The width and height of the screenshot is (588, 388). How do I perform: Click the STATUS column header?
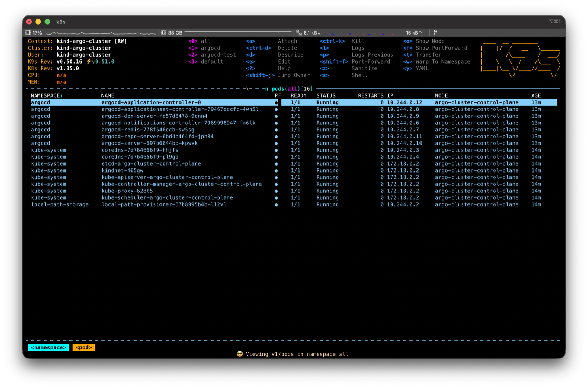click(x=326, y=95)
